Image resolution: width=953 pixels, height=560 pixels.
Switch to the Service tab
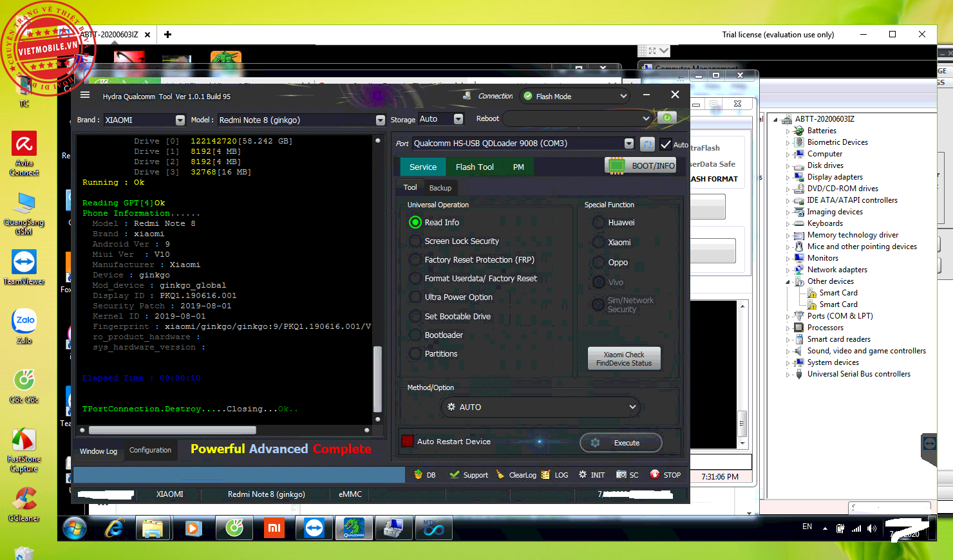click(x=422, y=167)
